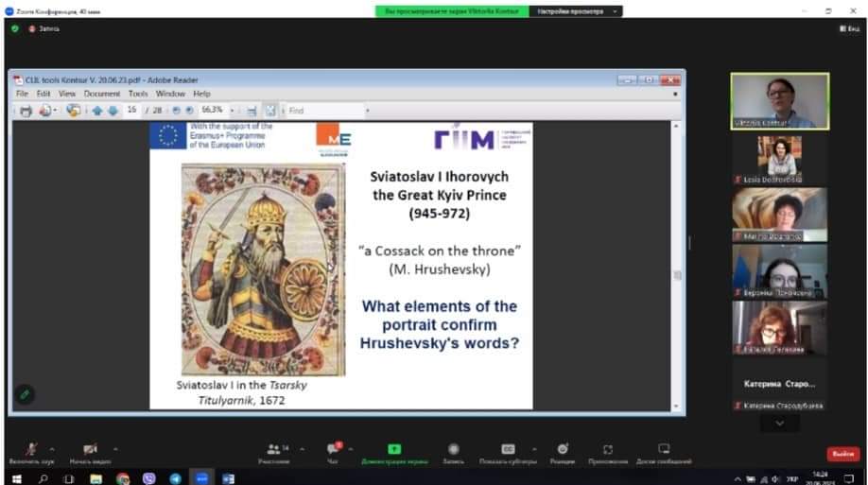868x485 pixels.
Task: Open the Чат chat panel
Action: tap(333, 452)
